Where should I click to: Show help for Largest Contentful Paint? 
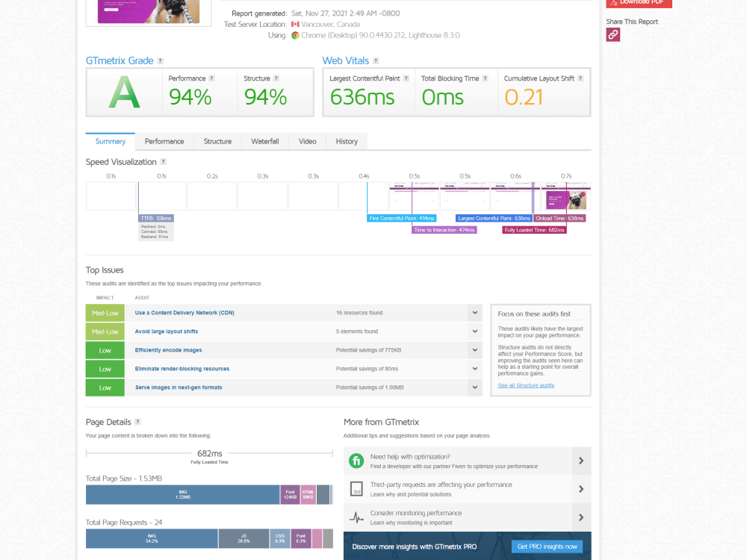click(406, 78)
